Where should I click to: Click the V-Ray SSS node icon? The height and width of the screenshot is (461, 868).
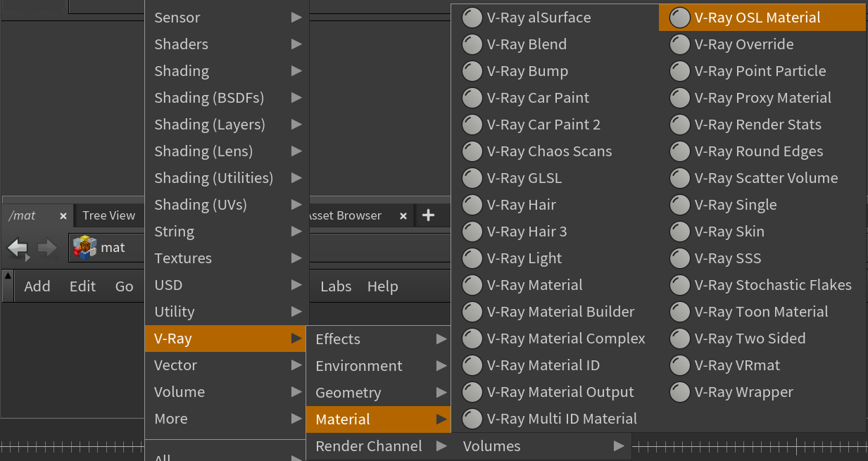point(680,258)
